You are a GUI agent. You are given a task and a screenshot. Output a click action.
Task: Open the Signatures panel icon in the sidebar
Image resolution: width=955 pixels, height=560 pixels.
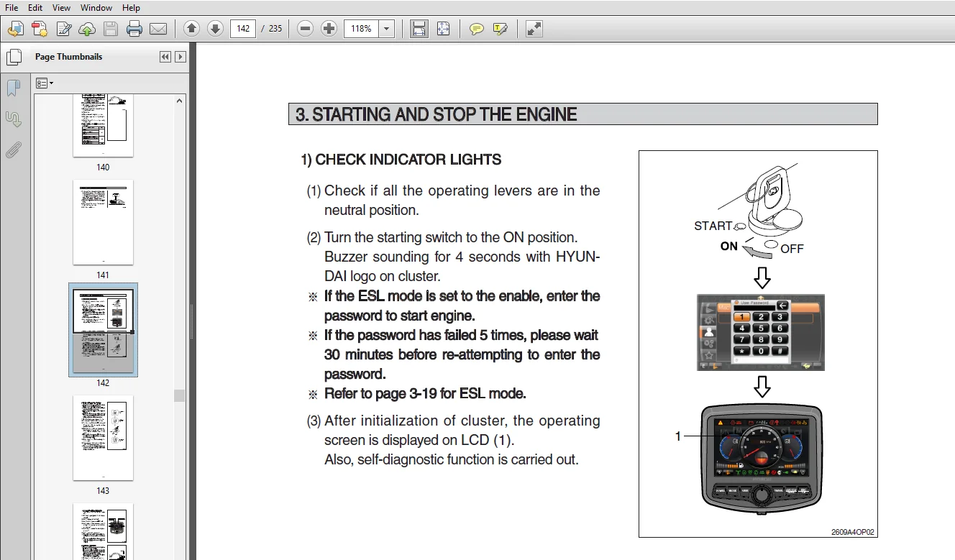coord(14,119)
